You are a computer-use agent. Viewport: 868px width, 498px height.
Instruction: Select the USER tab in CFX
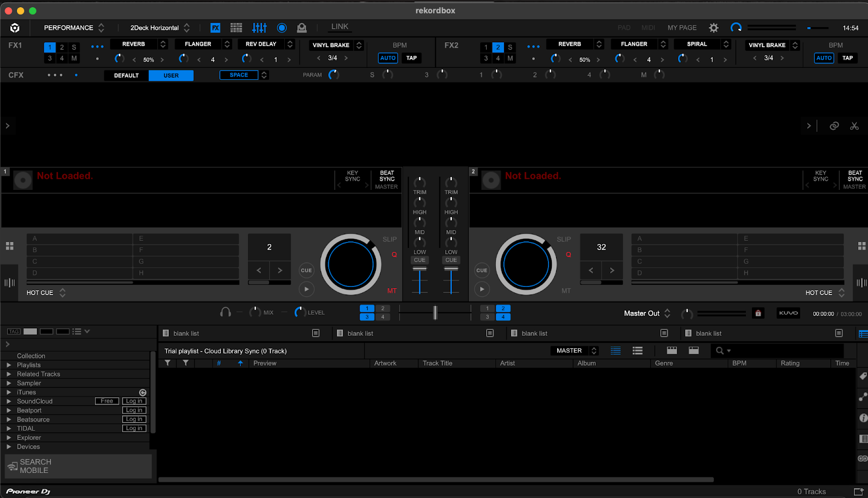click(171, 75)
